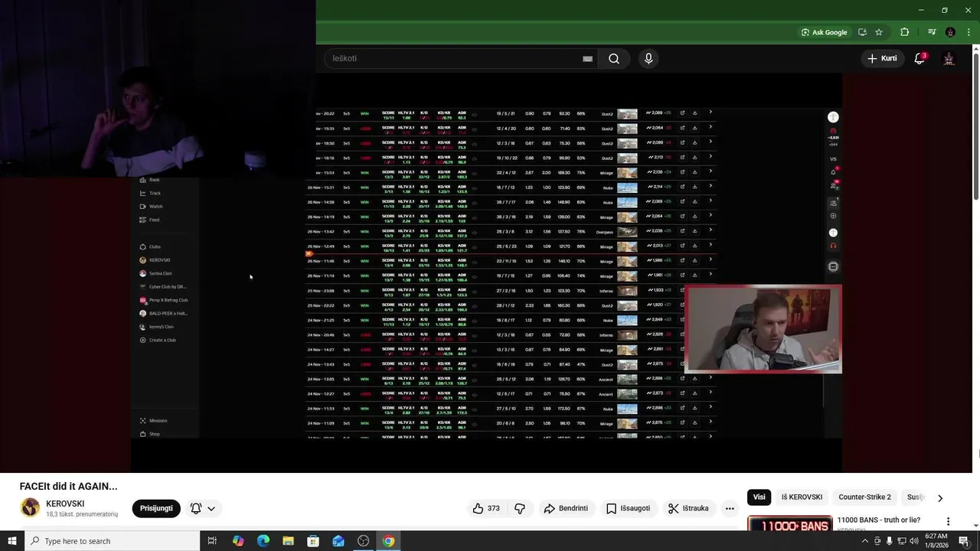
Task: Install app via address bar install icon
Action: (862, 32)
